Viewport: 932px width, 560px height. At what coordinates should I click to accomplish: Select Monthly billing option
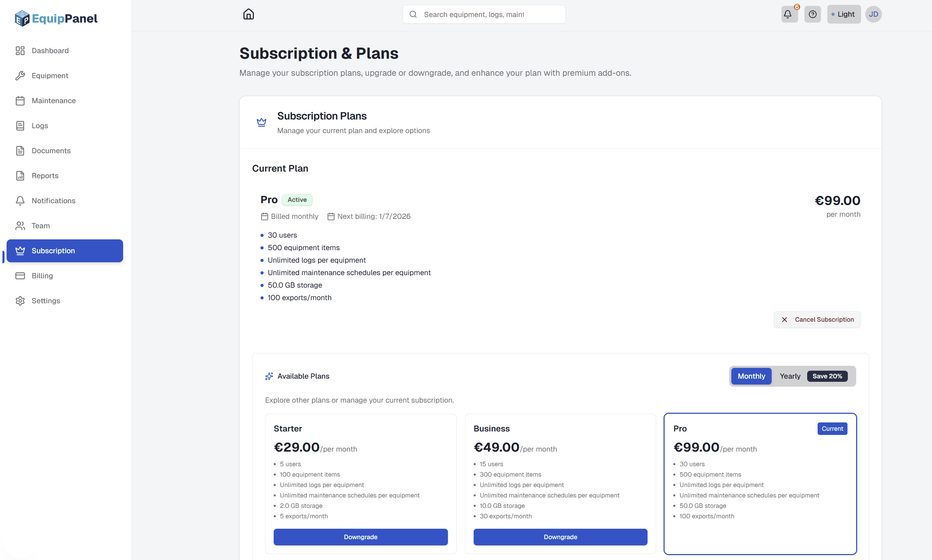pyautogui.click(x=751, y=376)
